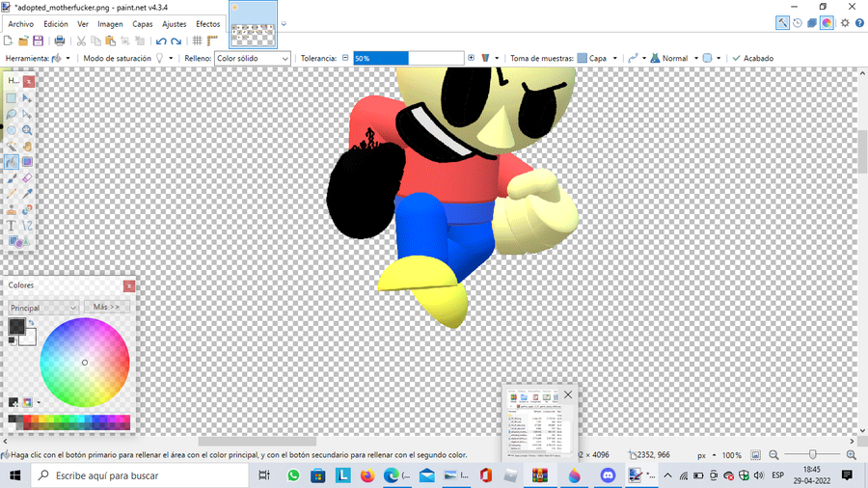Image resolution: width=868 pixels, height=488 pixels.
Task: Toggle the pixel grid display
Action: 197,41
